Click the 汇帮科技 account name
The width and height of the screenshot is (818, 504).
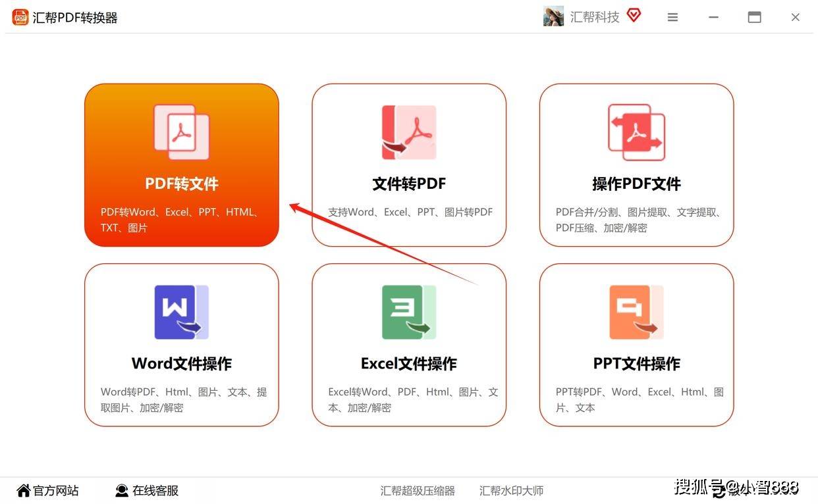(x=595, y=17)
